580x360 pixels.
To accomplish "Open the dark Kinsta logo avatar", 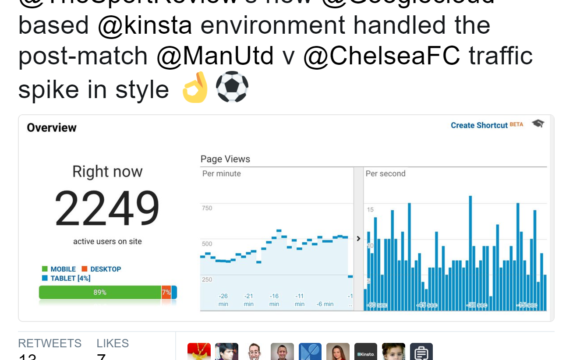I will click(x=365, y=351).
